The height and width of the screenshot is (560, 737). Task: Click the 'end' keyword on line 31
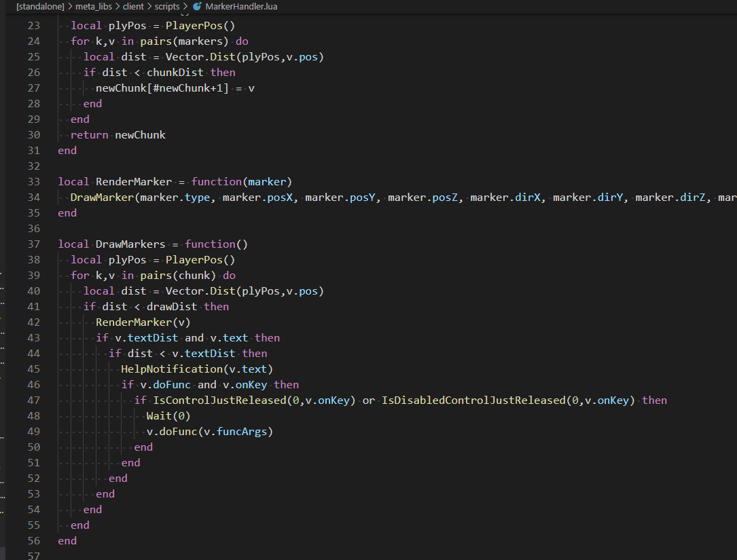pyautogui.click(x=67, y=151)
